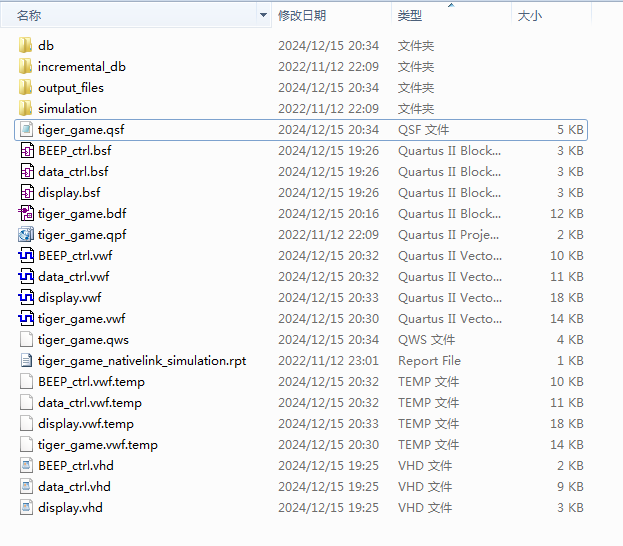Click the BEEP_ctrl.vwf.temp file icon
Image resolution: width=623 pixels, height=546 pixels.
pos(26,381)
